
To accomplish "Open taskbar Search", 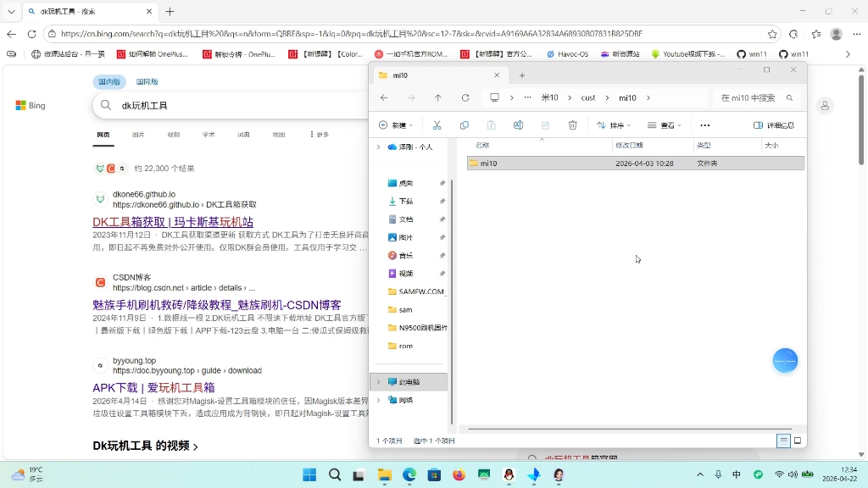I will 334,474.
